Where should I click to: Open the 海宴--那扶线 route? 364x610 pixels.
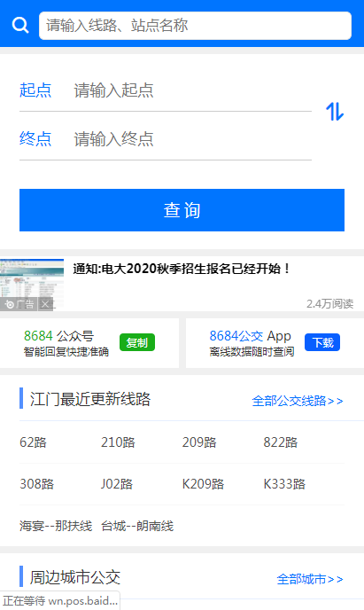tap(56, 526)
